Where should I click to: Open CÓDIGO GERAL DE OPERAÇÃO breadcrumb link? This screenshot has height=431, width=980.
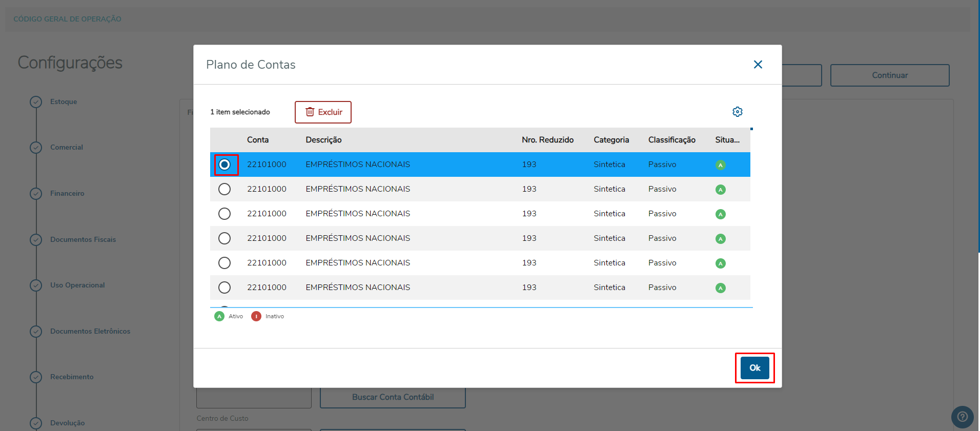(x=67, y=19)
